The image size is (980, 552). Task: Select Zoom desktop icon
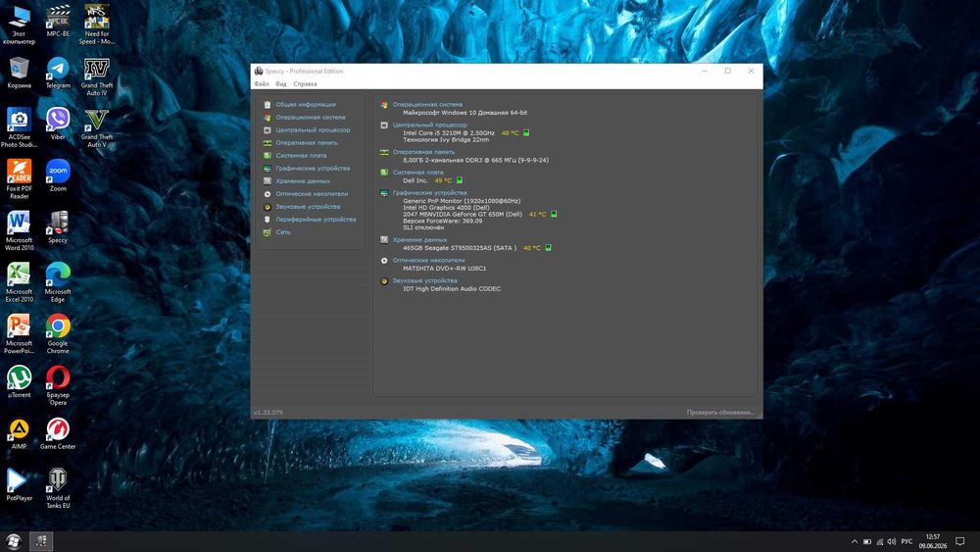click(x=58, y=176)
